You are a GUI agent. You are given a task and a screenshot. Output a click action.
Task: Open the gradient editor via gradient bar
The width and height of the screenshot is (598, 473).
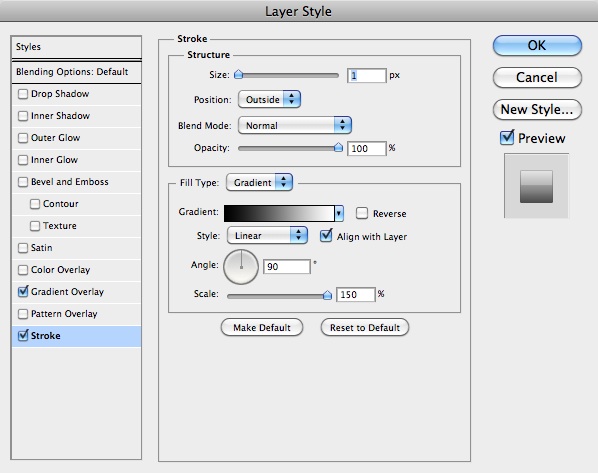279,214
